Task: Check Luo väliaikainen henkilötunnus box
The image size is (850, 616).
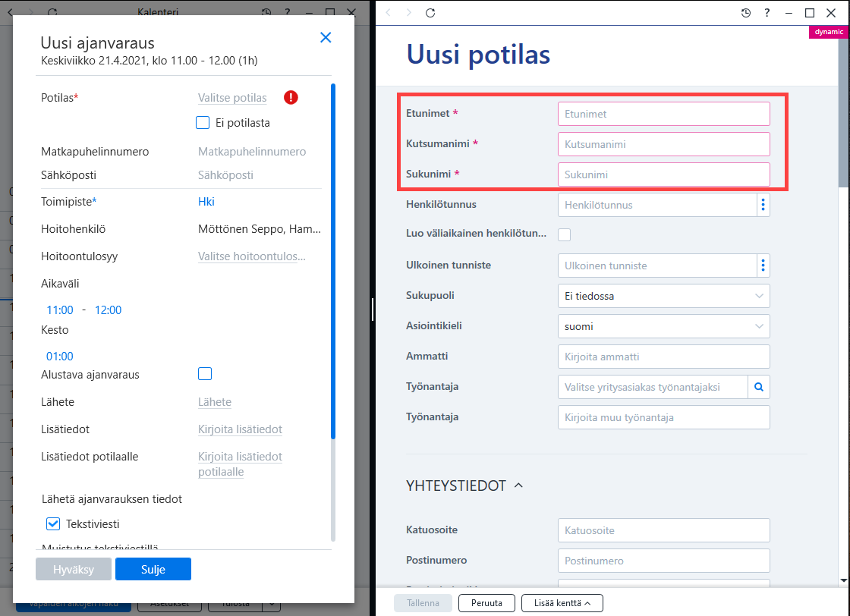Action: click(x=565, y=234)
